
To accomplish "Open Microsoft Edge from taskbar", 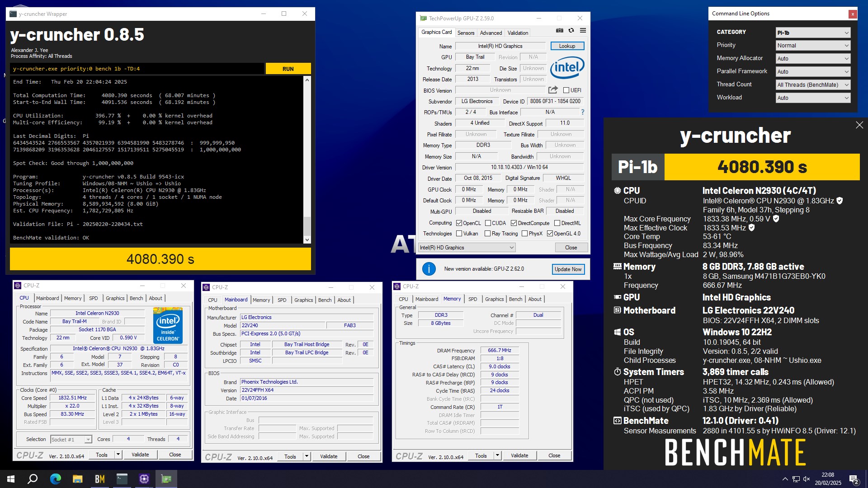I will point(55,479).
